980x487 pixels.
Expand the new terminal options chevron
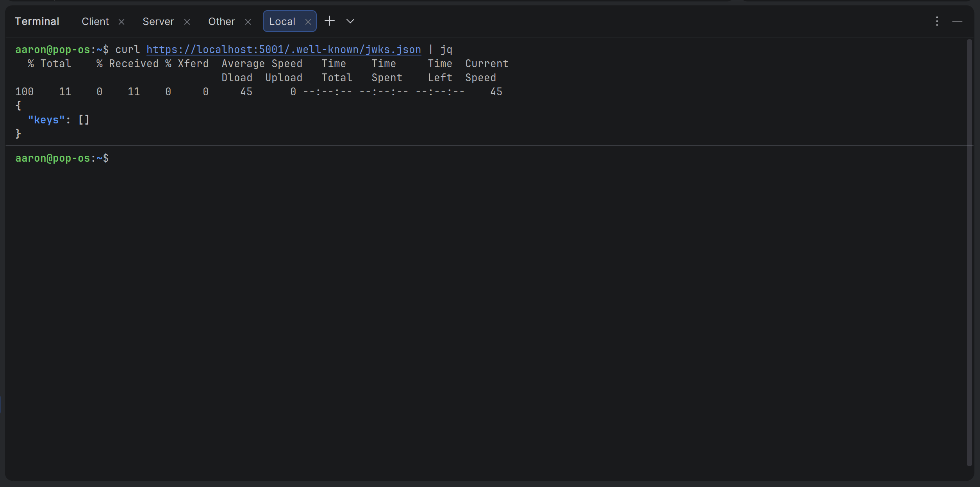(x=350, y=21)
